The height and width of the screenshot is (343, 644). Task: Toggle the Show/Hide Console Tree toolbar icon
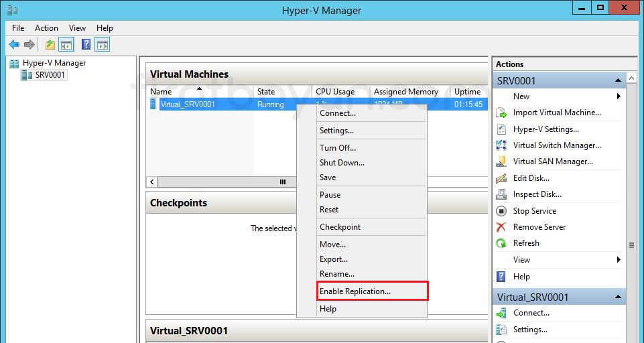[66, 44]
